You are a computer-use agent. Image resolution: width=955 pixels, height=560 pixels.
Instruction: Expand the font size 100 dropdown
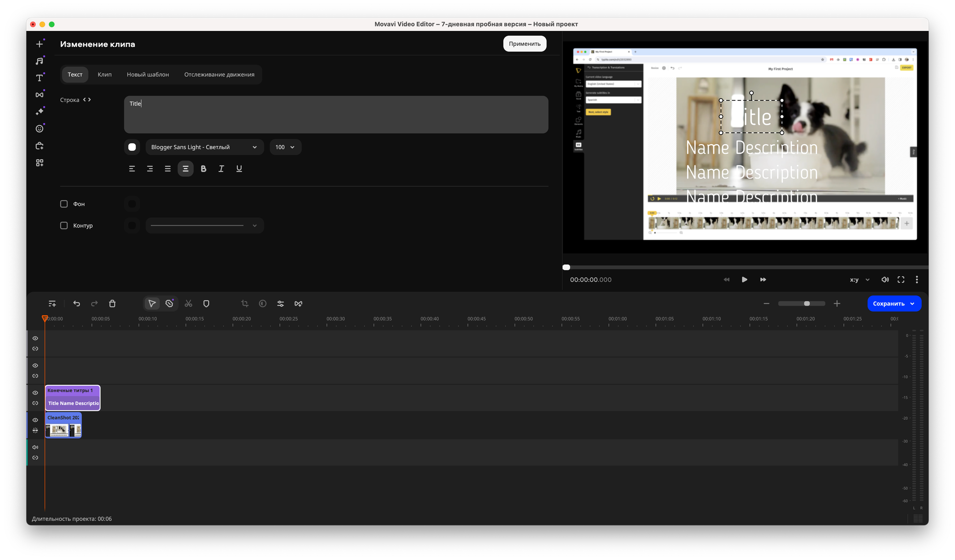tap(285, 147)
